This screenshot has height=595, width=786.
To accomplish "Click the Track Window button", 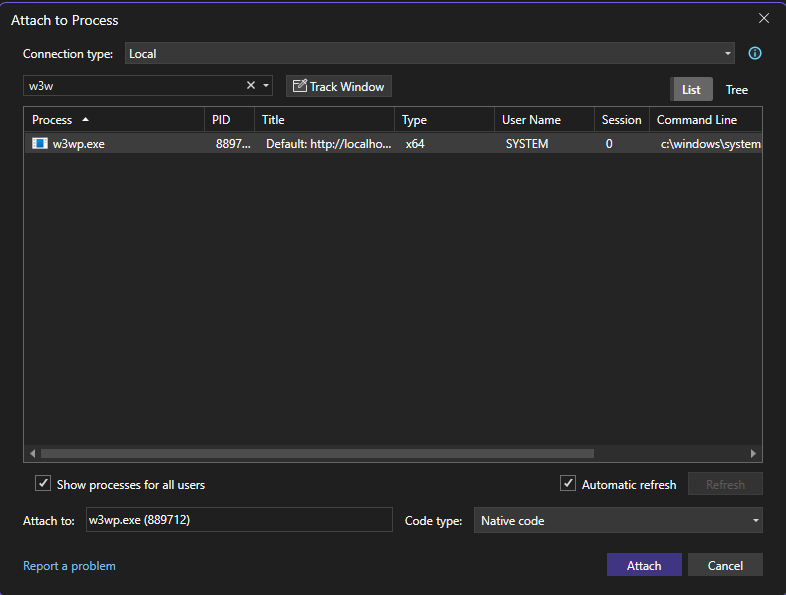I will pyautogui.click(x=338, y=87).
